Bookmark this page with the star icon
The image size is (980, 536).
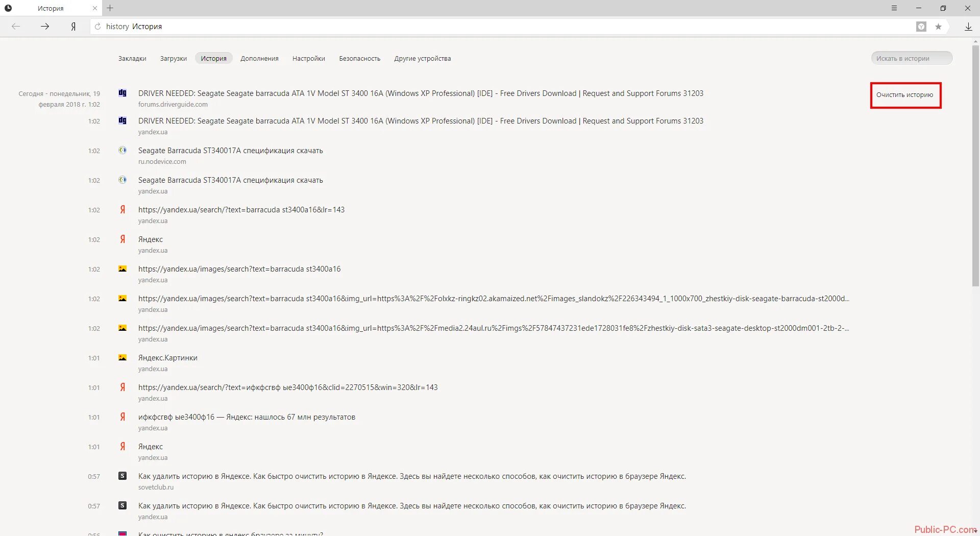(938, 27)
